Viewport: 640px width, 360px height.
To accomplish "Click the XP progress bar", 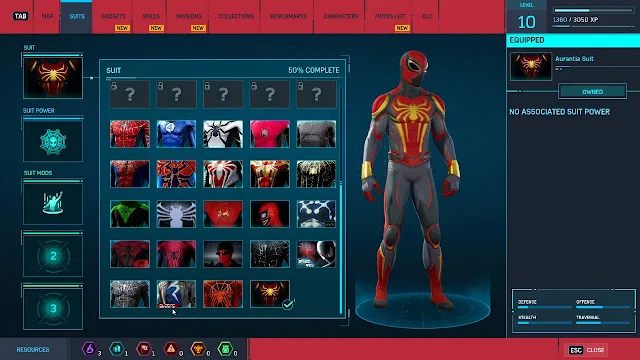I will pyautogui.click(x=593, y=10).
